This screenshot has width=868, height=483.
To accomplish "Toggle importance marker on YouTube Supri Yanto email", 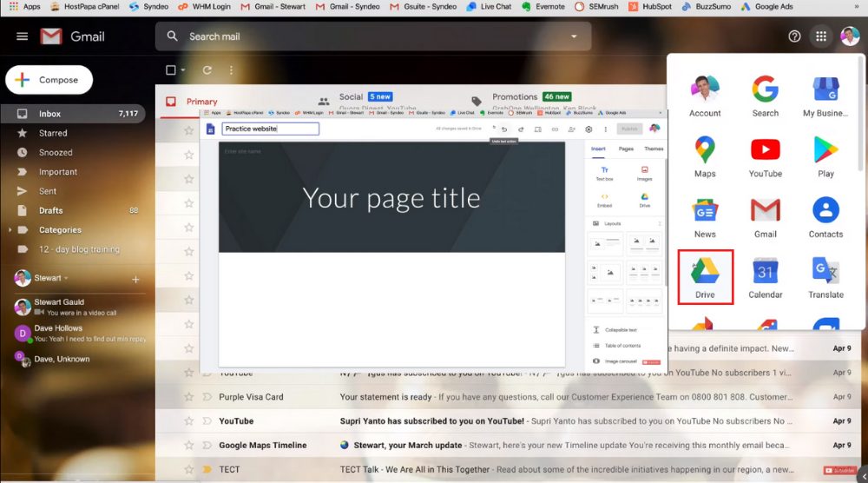I will (x=207, y=421).
